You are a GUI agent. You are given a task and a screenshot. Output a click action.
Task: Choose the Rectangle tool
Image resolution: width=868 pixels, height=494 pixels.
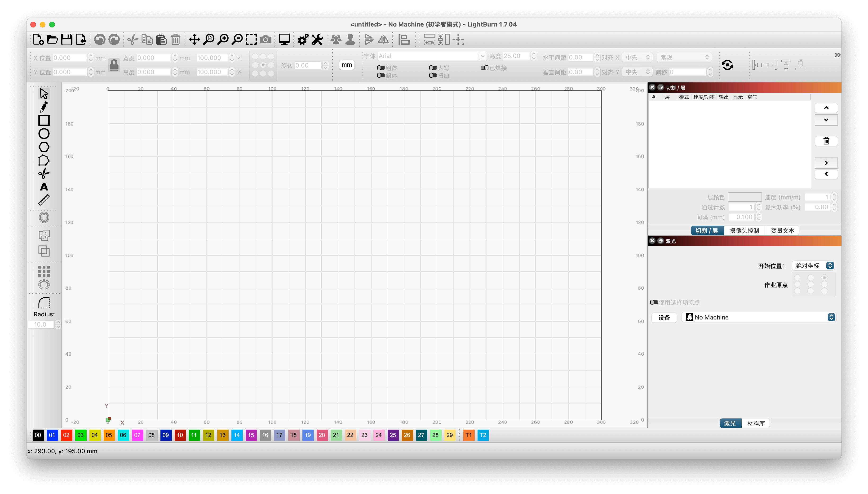[44, 120]
